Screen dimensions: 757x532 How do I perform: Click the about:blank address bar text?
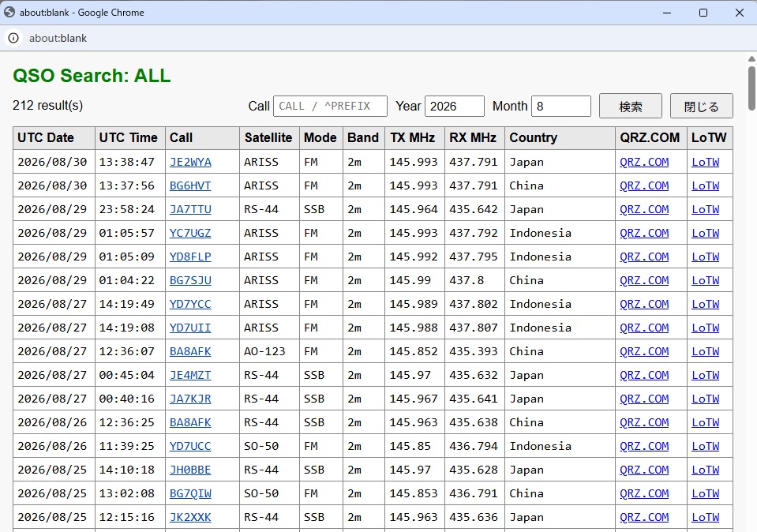click(x=58, y=38)
